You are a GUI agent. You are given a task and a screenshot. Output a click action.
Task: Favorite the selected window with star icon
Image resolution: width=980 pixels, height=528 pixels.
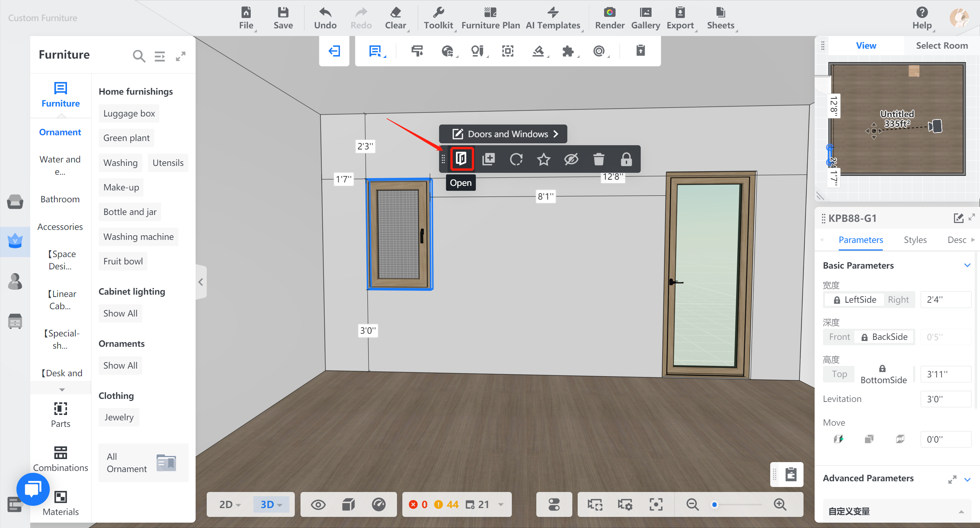click(544, 159)
